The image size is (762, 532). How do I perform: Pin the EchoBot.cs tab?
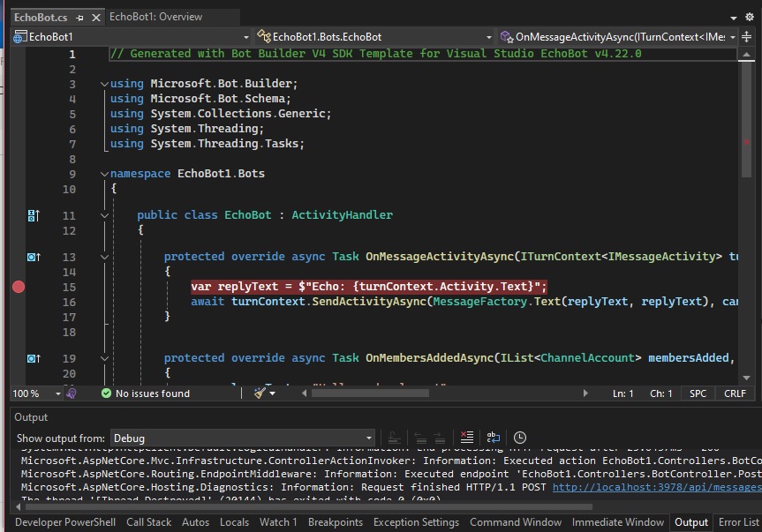coord(80,17)
